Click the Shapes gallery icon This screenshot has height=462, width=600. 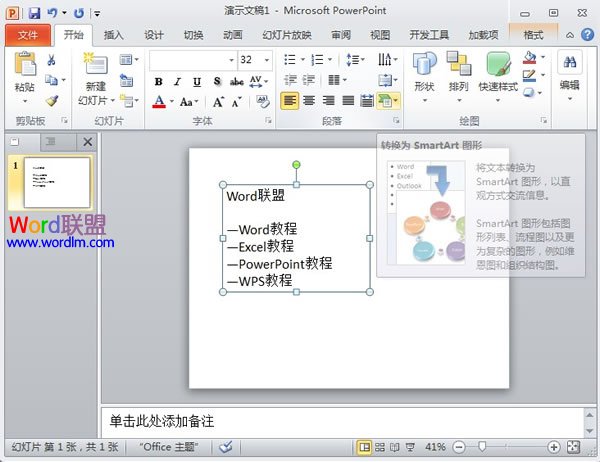point(424,64)
